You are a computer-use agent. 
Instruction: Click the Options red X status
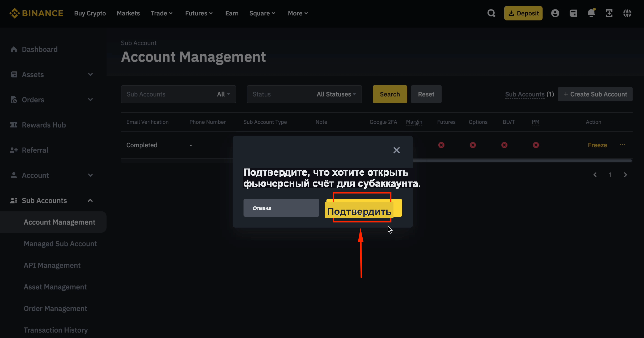coord(473,145)
